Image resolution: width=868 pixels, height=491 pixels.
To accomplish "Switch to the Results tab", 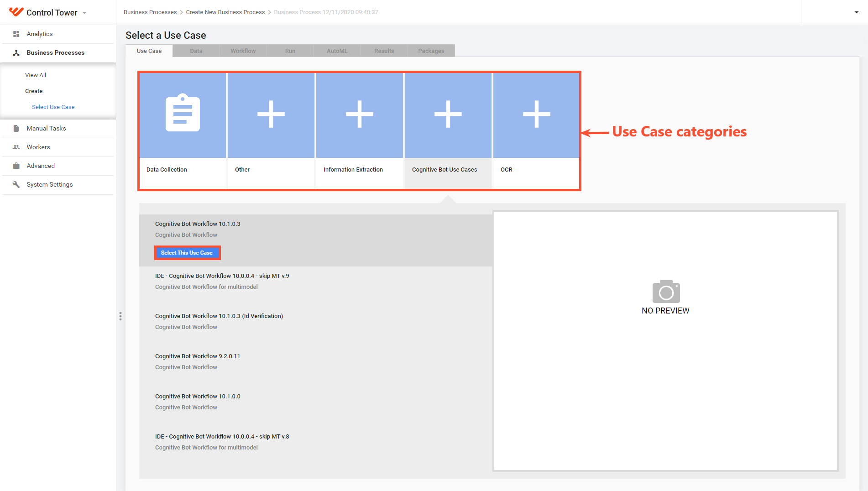I will [384, 51].
